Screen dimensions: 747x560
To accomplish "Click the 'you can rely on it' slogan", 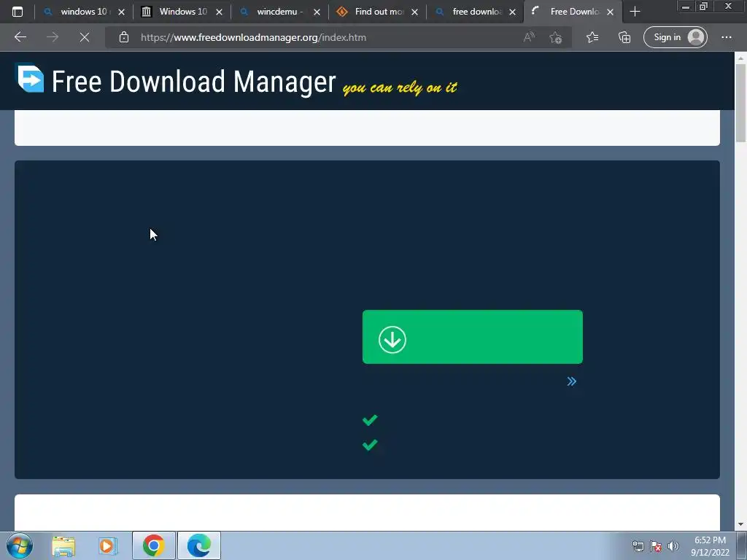I will pyautogui.click(x=400, y=87).
